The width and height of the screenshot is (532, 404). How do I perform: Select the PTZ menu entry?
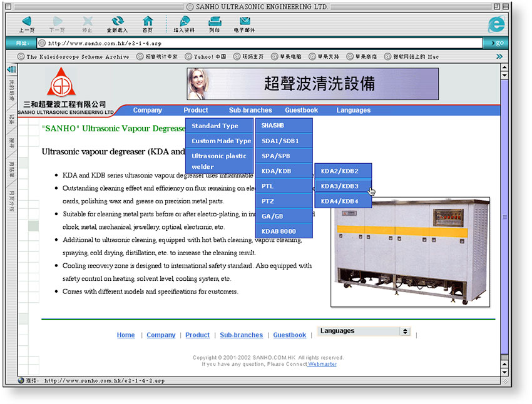click(284, 201)
